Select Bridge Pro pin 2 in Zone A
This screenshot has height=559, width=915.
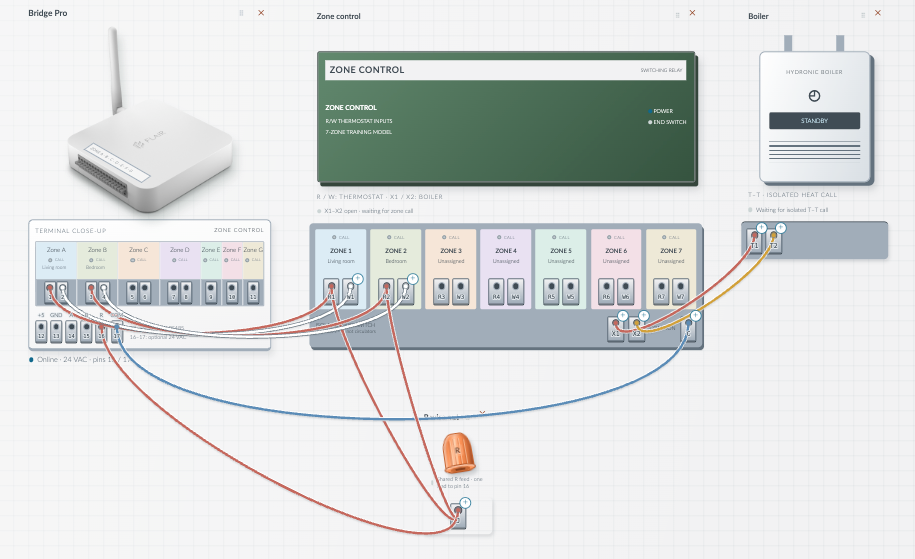pos(62,292)
